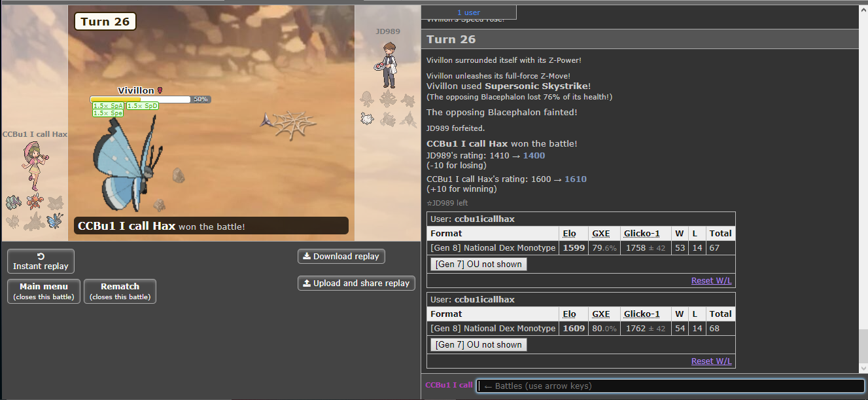Click the format cell in the Elo 1599 table
868x400 pixels.
(x=493, y=248)
